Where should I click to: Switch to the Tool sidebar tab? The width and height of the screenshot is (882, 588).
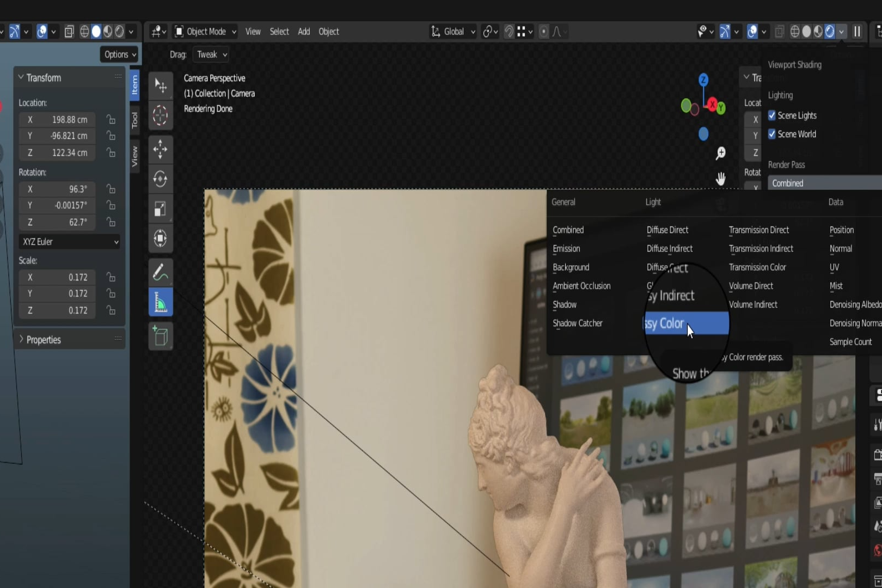click(134, 120)
